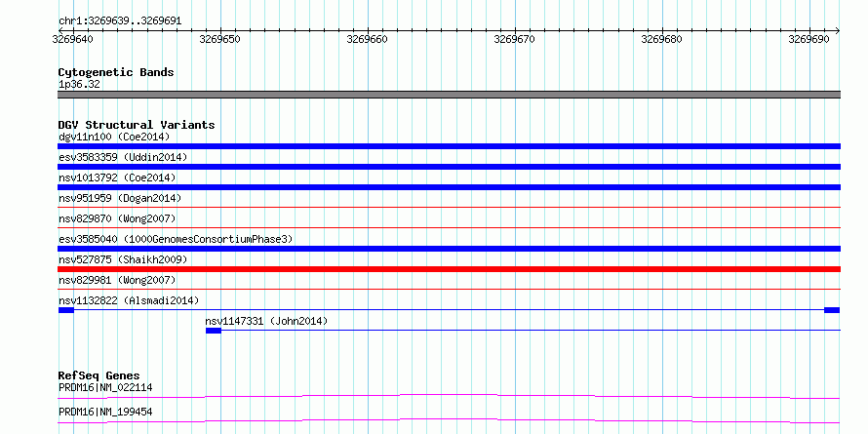This screenshot has height=434, width=868.
Task: Click variant label esv3585040 (1000GenomesConsortiumPhase3)
Action: pyautogui.click(x=176, y=239)
